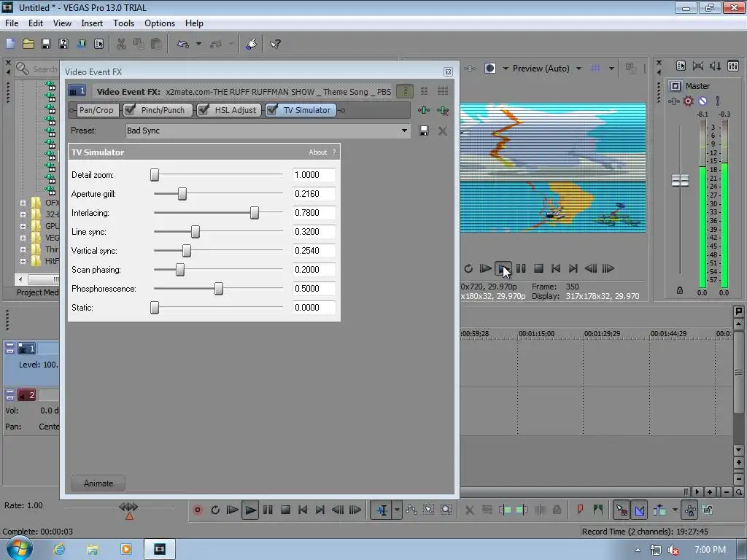The width and height of the screenshot is (747, 560).
Task: Click the Undo arrow icon
Action: [183, 44]
